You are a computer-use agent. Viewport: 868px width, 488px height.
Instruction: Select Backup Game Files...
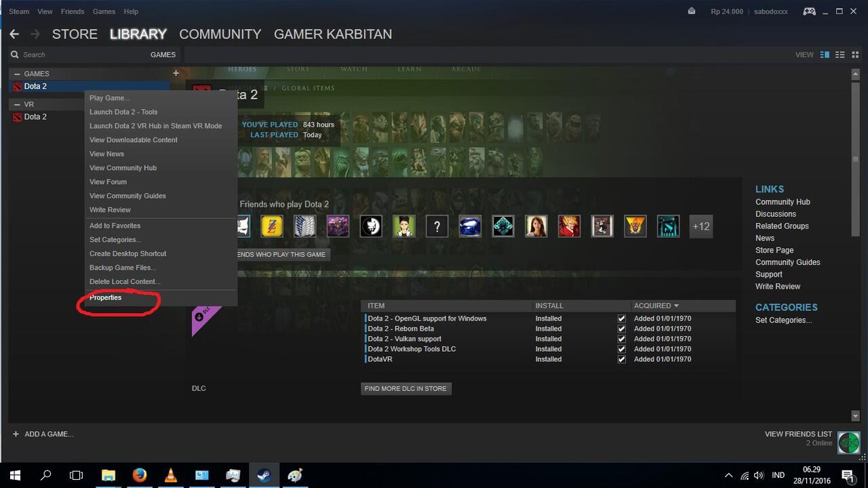[x=123, y=268]
